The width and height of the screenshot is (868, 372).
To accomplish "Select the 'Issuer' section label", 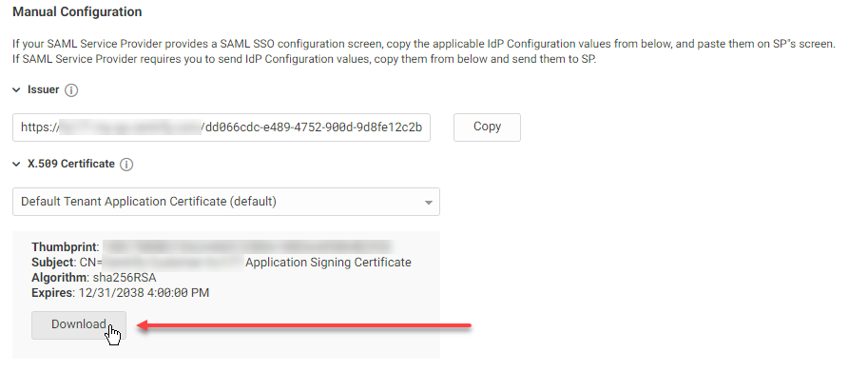I will pos(43,89).
